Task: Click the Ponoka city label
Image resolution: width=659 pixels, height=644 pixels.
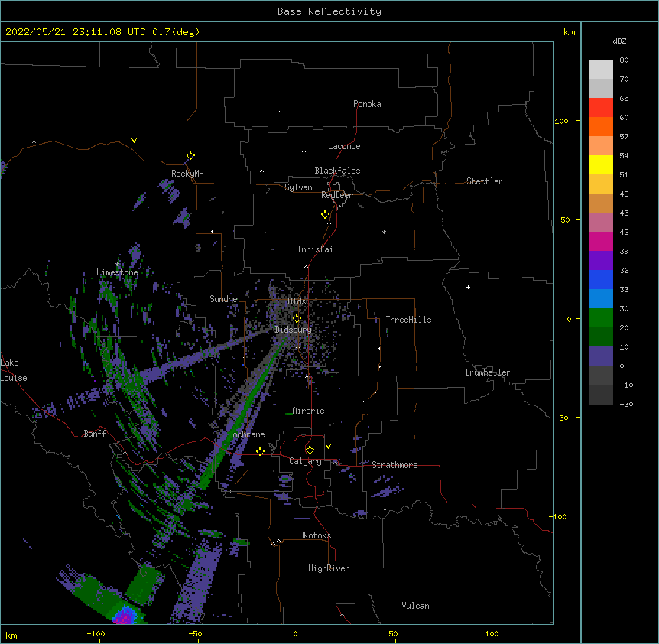Action: click(x=367, y=104)
